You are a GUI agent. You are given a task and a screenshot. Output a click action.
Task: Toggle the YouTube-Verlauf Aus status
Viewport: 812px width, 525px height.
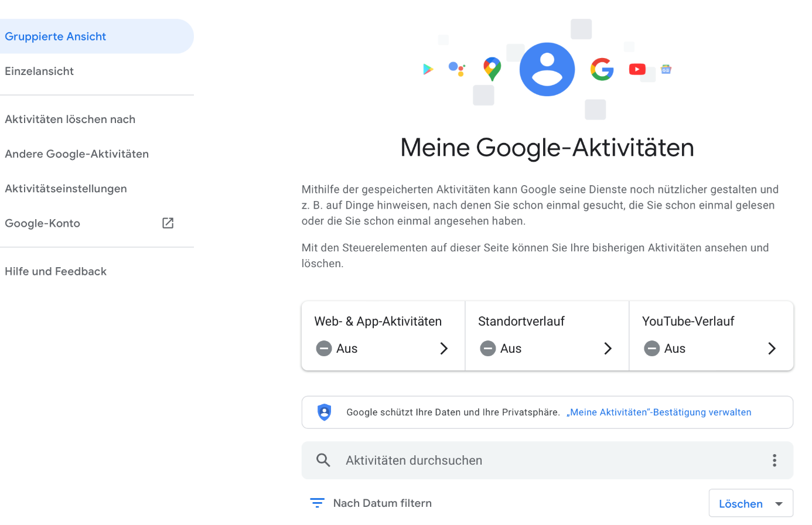(x=665, y=349)
